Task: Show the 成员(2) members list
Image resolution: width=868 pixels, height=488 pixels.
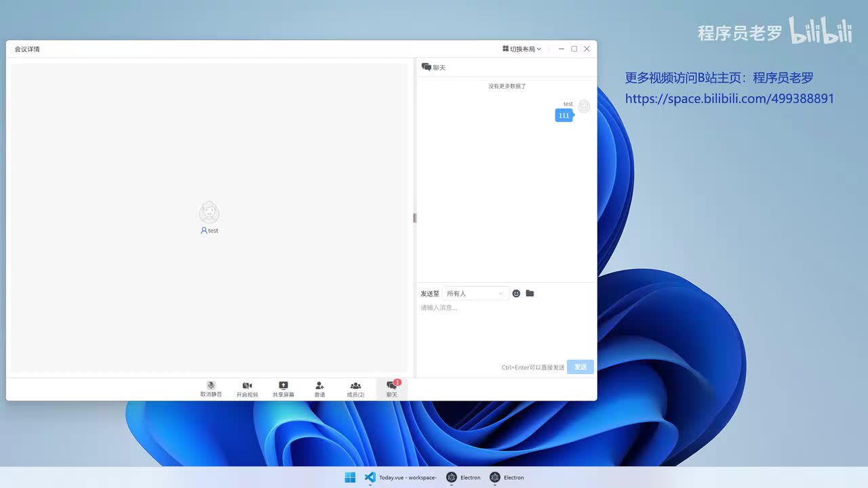Action: [x=355, y=389]
